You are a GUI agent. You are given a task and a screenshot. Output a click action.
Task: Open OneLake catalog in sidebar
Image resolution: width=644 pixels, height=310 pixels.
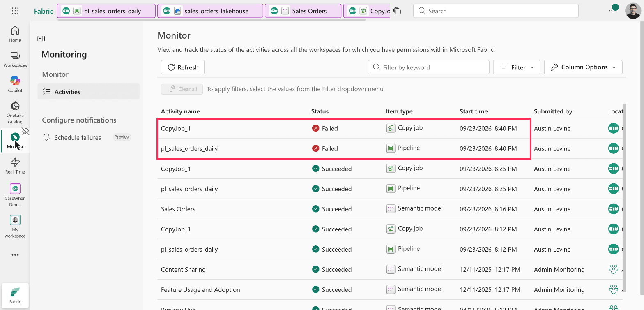click(15, 112)
